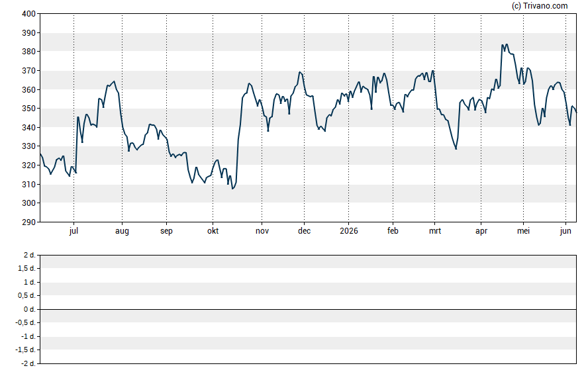This screenshot has width=588, height=374.
Task: Click the 'feb' month label
Action: pyautogui.click(x=393, y=231)
